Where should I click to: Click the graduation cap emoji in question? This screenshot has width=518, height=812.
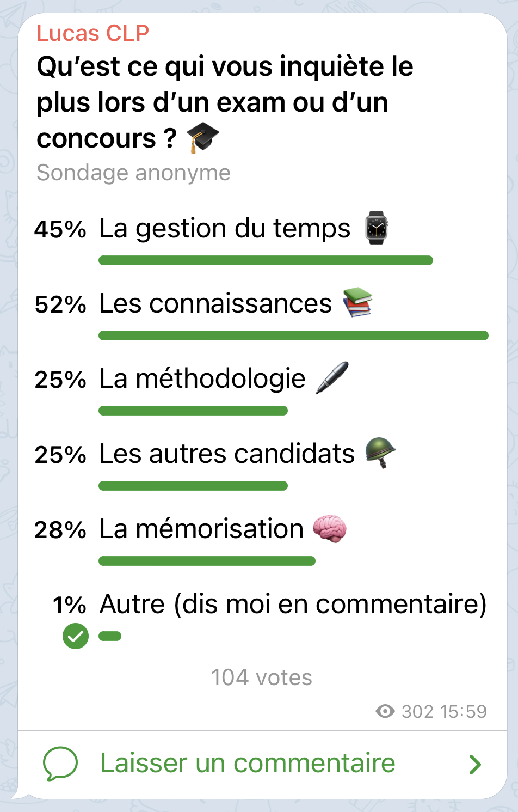(202, 137)
